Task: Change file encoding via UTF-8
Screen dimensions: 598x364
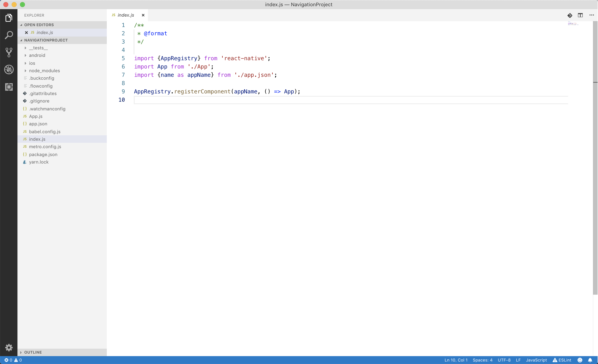Action: pyautogui.click(x=504, y=360)
